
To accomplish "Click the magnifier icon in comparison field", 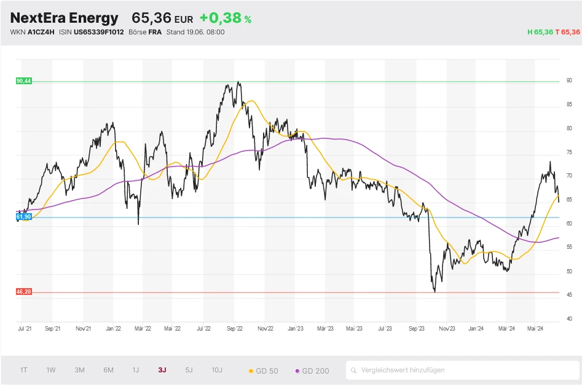I will pos(354,370).
